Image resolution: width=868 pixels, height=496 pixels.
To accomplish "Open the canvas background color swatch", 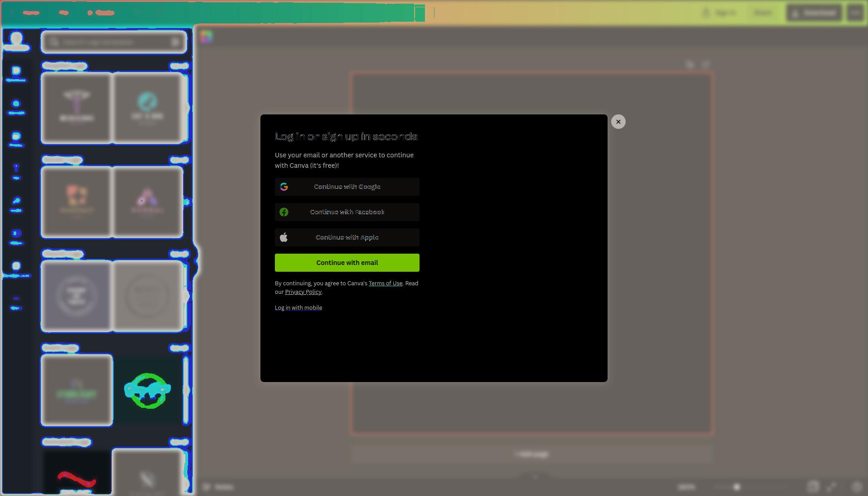I will [x=206, y=37].
